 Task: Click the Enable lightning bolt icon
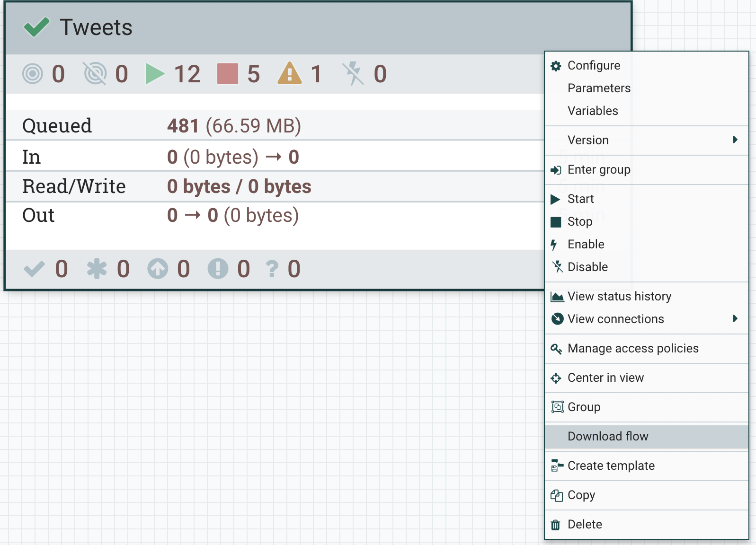tap(554, 245)
